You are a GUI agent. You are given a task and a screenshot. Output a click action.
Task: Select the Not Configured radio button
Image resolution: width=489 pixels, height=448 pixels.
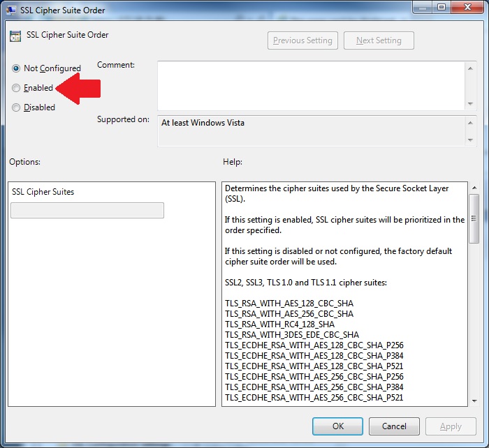pos(16,68)
